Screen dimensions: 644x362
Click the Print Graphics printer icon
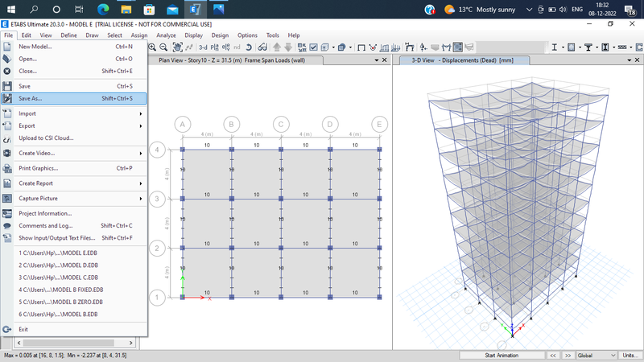pyautogui.click(x=7, y=168)
